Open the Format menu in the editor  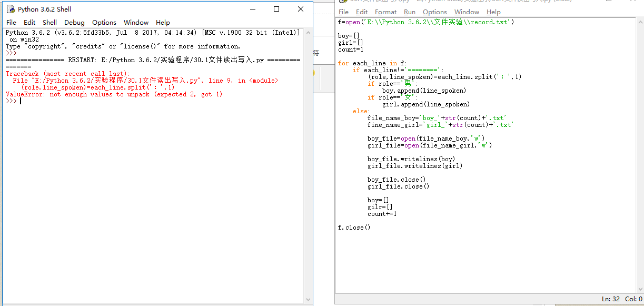(x=385, y=12)
